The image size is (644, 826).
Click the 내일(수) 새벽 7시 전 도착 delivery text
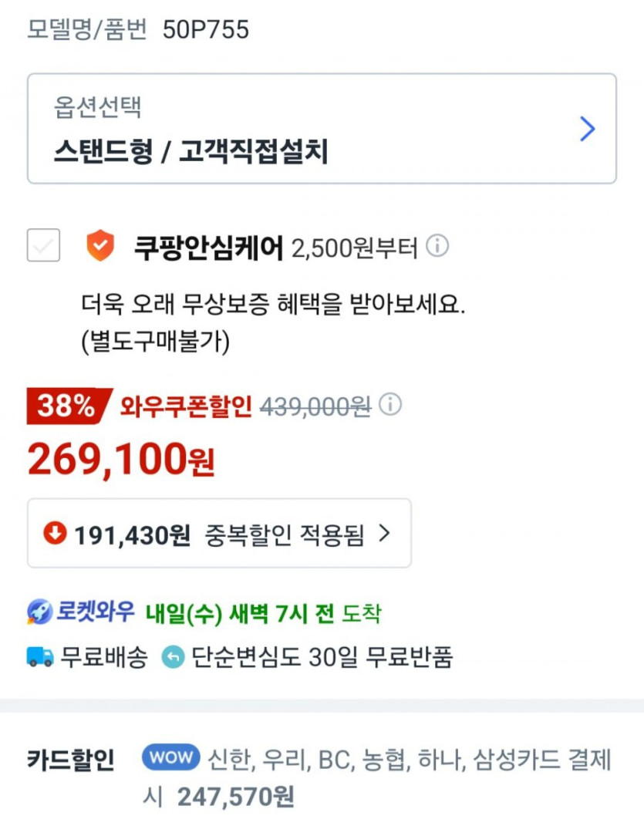(x=263, y=614)
